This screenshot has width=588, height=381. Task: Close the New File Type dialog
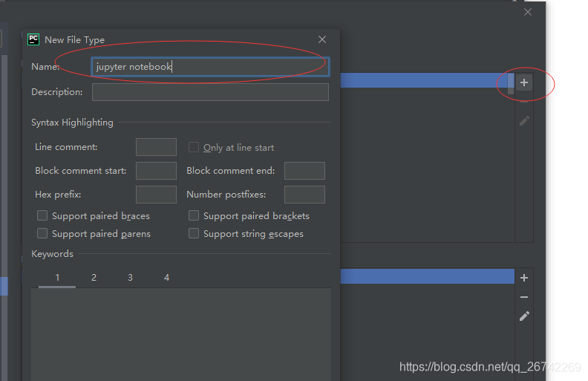[322, 39]
